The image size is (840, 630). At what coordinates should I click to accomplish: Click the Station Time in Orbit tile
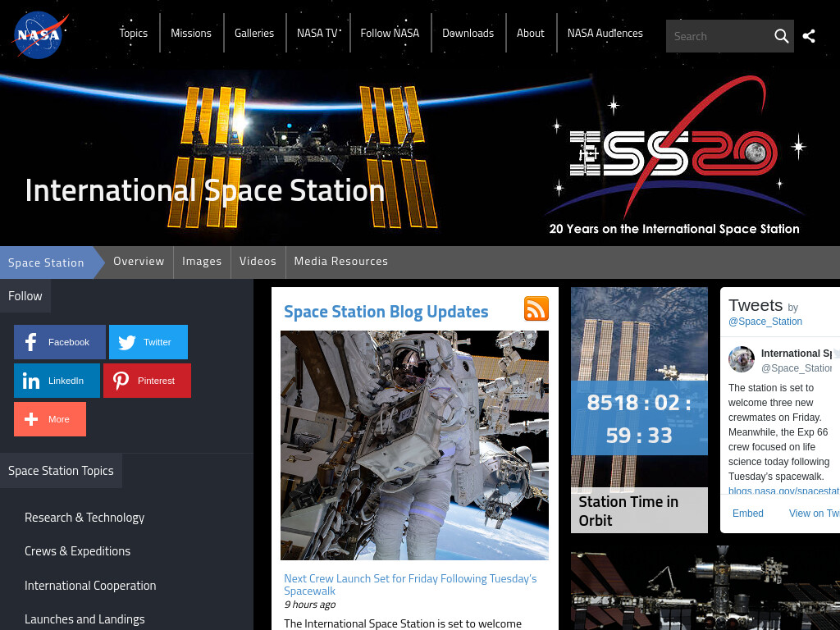click(639, 410)
